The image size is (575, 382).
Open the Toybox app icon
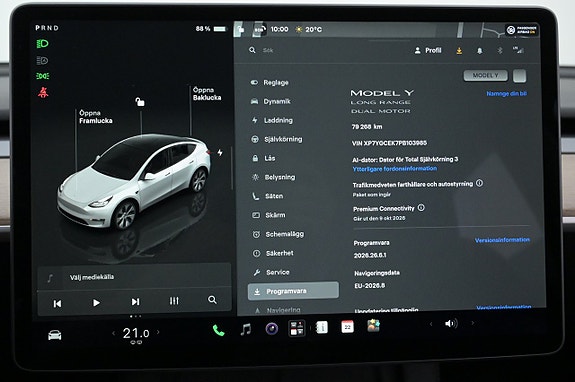point(373,326)
